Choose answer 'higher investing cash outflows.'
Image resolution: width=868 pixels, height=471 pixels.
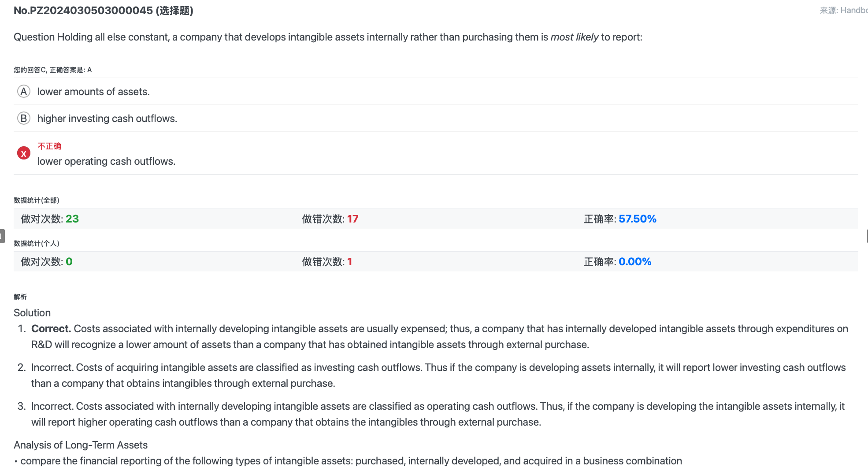[107, 119]
